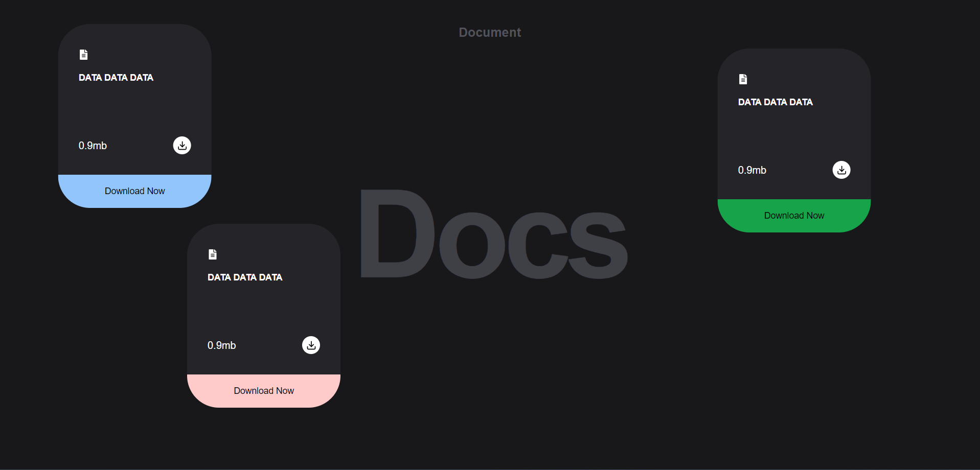Viewport: 980px width, 470px height.
Task: Click Download Now on the pink card
Action: [263, 390]
